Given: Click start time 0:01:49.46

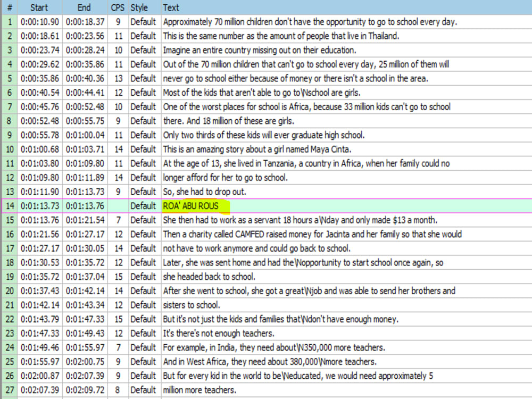Looking at the screenshot, I should (40, 347).
